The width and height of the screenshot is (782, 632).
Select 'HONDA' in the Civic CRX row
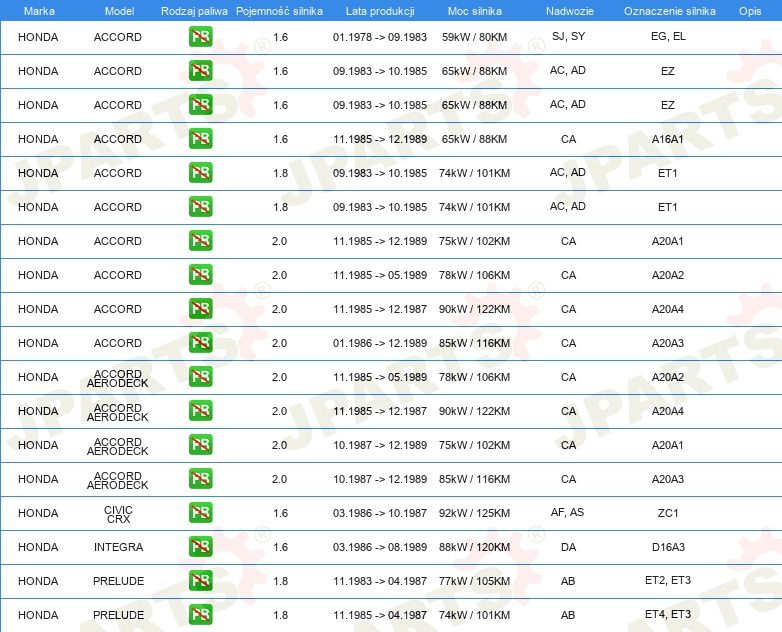pyautogui.click(x=38, y=513)
